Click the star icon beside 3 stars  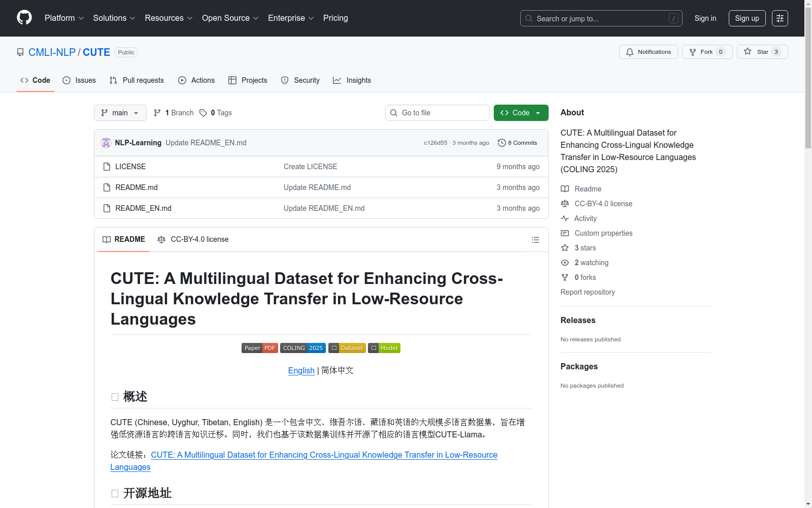coord(565,248)
